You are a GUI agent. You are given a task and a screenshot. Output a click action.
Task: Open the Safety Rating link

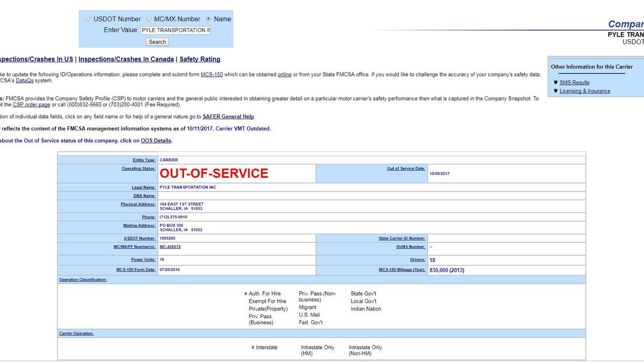pos(200,59)
